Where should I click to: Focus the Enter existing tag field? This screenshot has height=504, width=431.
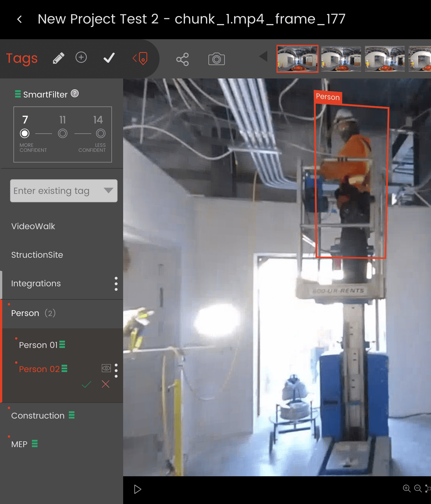tap(64, 191)
